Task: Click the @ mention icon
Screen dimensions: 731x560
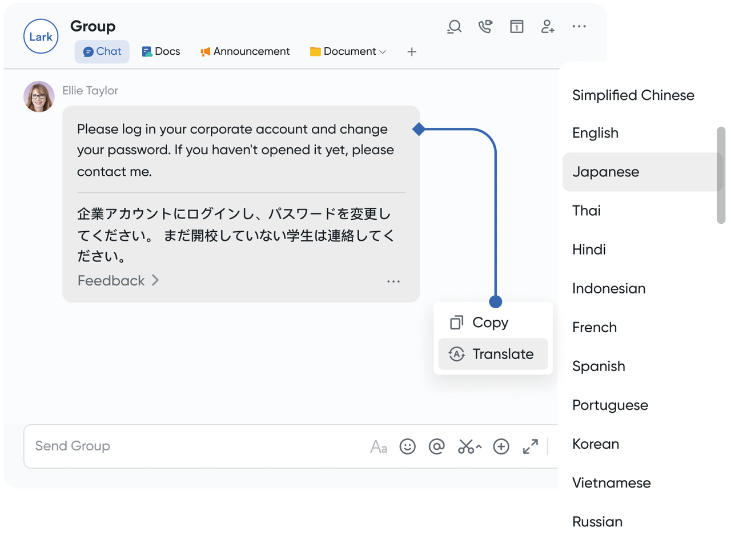Action: (437, 446)
